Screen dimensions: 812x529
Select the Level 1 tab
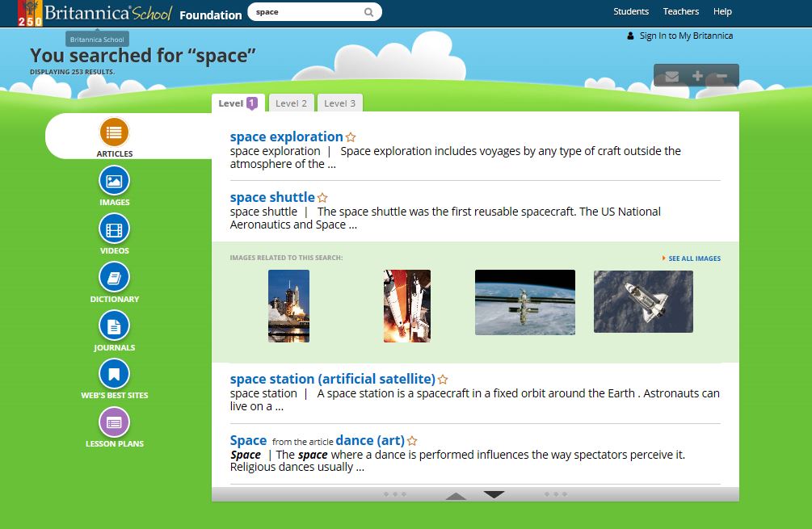coord(238,103)
